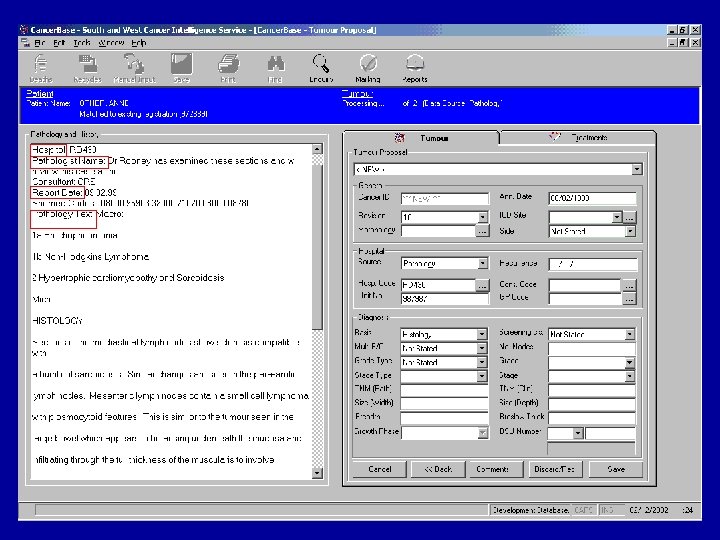Image resolution: width=720 pixels, height=540 pixels.
Task: Click the browse button next to ICD Site
Action: (x=630, y=217)
